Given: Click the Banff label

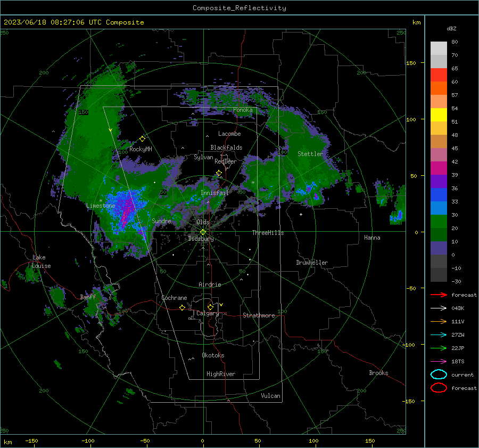Looking at the screenshot, I should [x=88, y=297].
